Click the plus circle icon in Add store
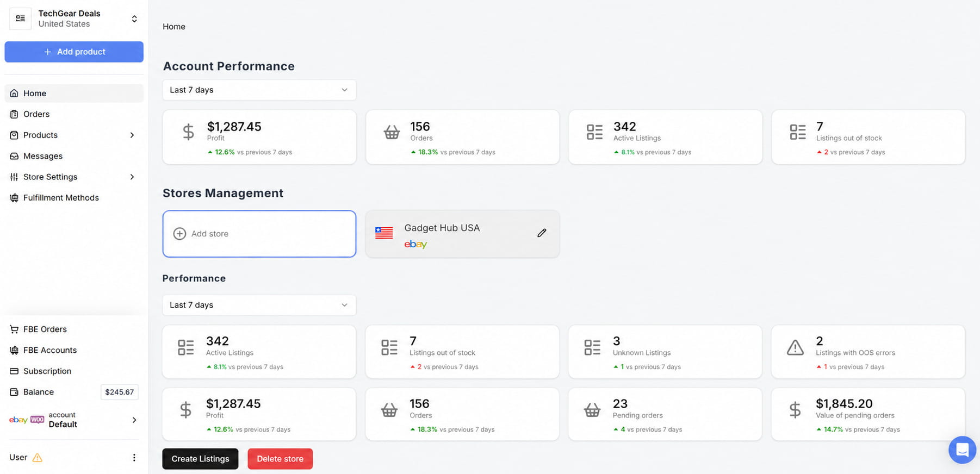Screen dimensions: 980x474 coord(179,234)
